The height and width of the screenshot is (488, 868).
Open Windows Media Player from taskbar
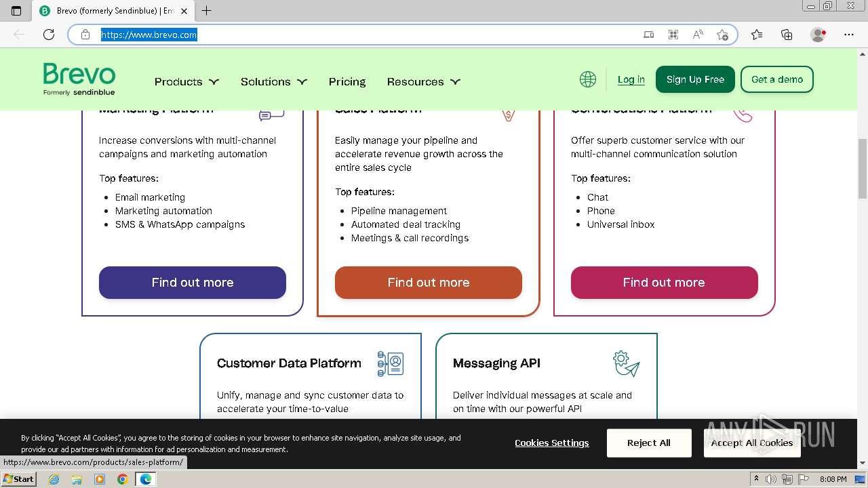click(100, 479)
